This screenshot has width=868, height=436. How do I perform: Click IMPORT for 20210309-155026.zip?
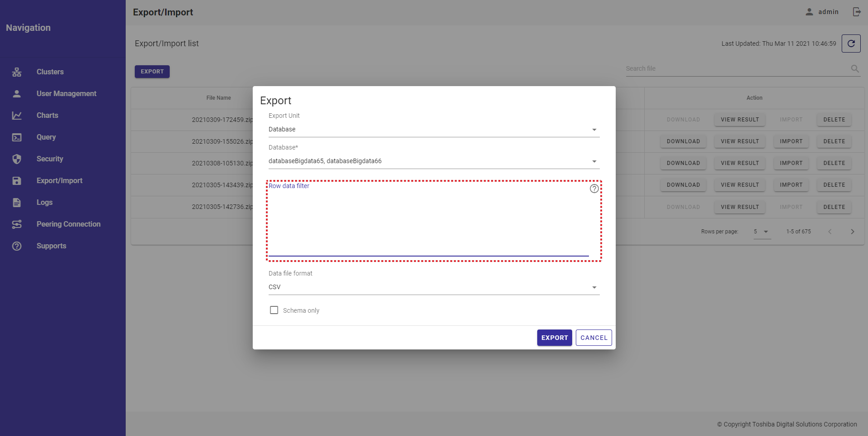pyautogui.click(x=791, y=141)
